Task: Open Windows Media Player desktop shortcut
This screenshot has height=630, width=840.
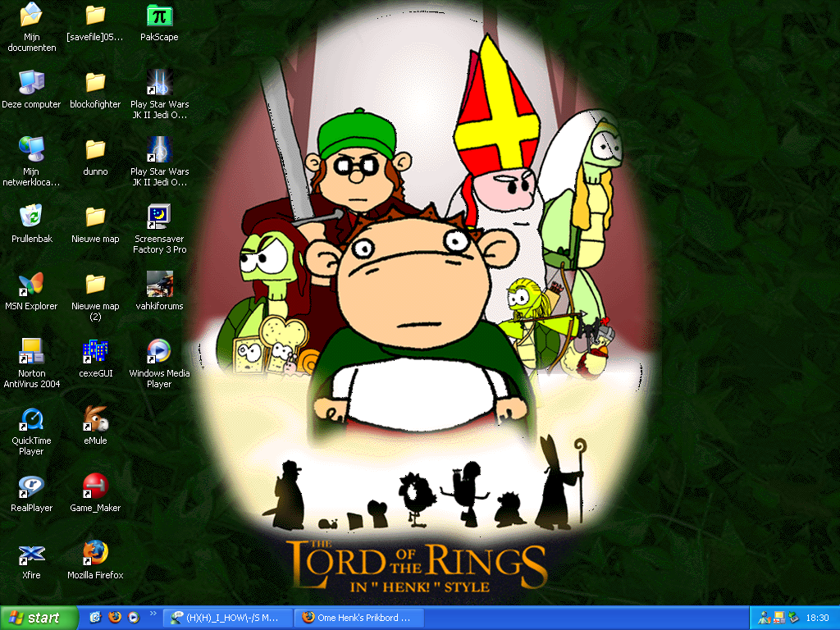Action: click(x=159, y=363)
